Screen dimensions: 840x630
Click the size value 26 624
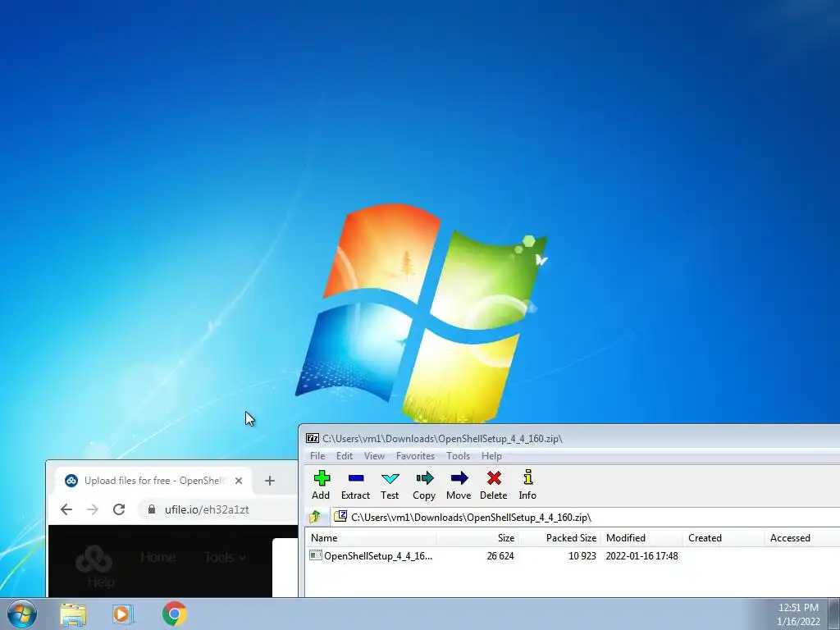pos(500,556)
